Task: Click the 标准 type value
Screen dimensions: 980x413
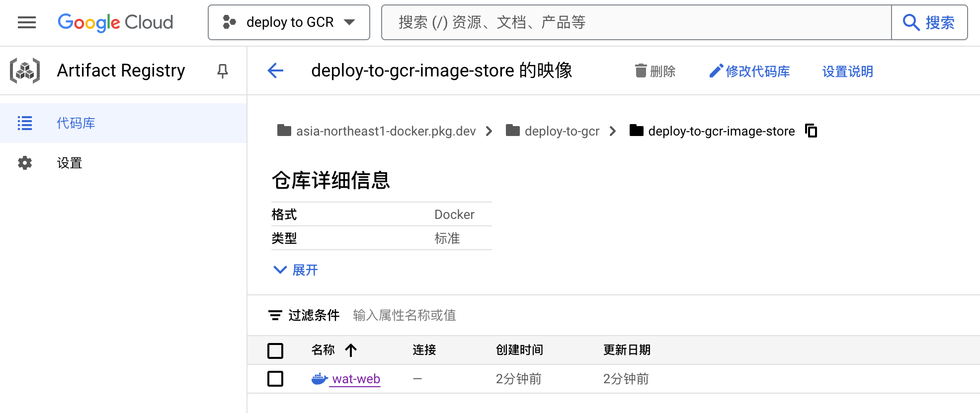Action: [447, 238]
